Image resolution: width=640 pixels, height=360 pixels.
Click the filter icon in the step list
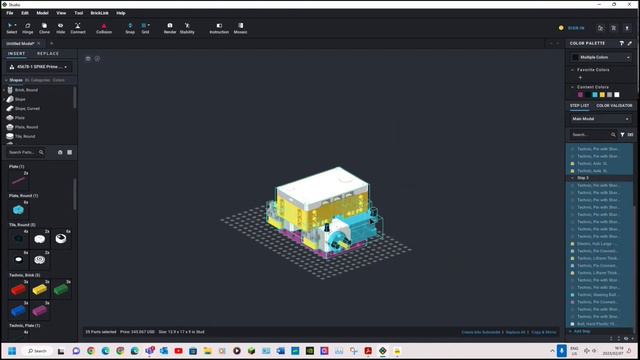coord(622,135)
